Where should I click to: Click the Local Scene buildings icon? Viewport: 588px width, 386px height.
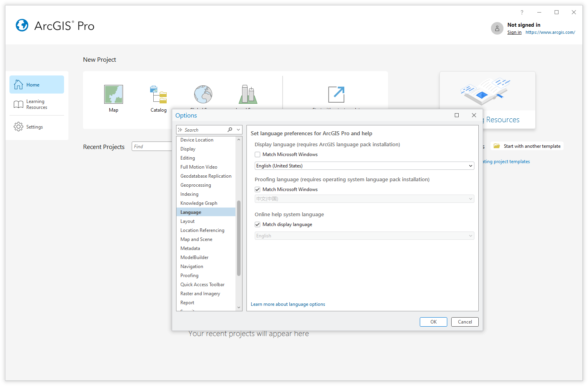[248, 94]
